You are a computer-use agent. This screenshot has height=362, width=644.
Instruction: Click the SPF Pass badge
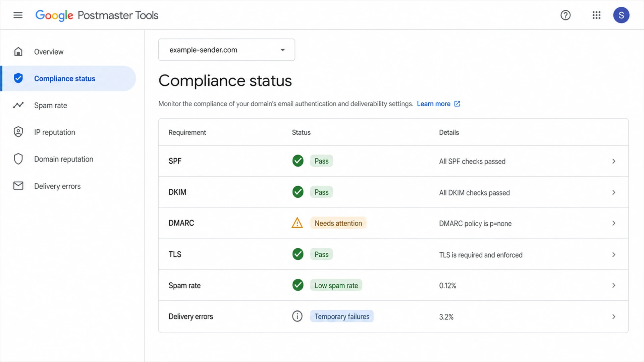tap(321, 161)
